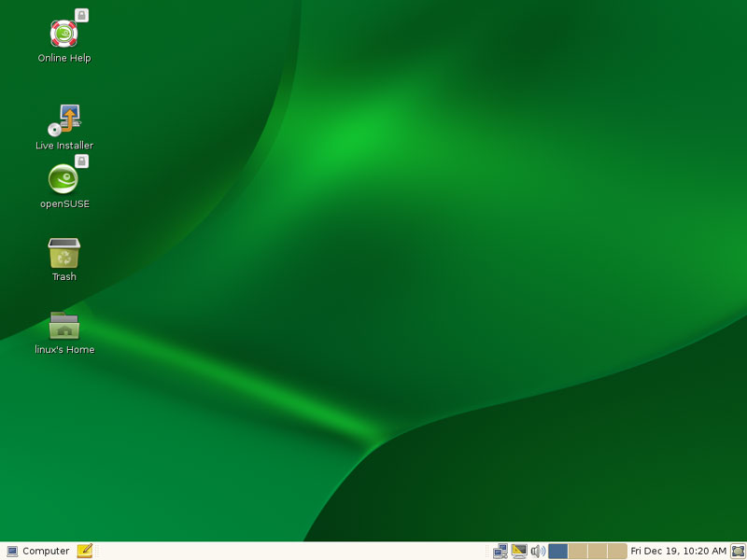Switch to the third workspace
The width and height of the screenshot is (747, 560).
[x=598, y=551]
